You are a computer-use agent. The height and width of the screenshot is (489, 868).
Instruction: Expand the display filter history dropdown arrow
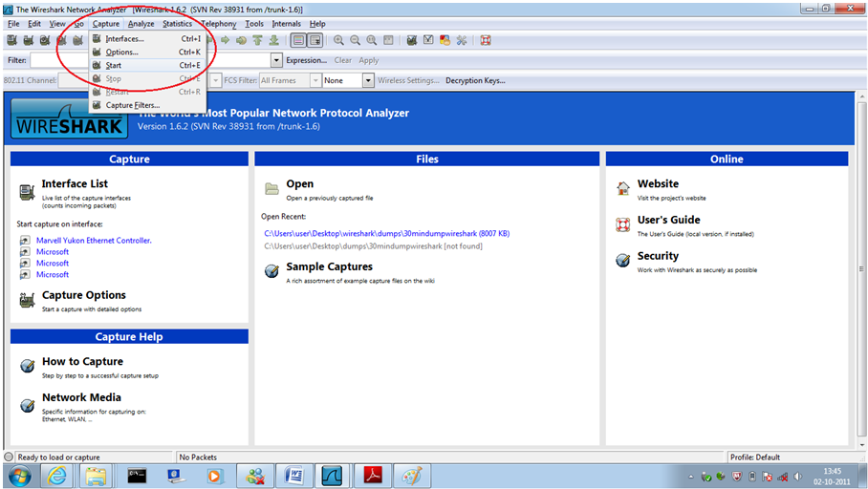[276, 60]
